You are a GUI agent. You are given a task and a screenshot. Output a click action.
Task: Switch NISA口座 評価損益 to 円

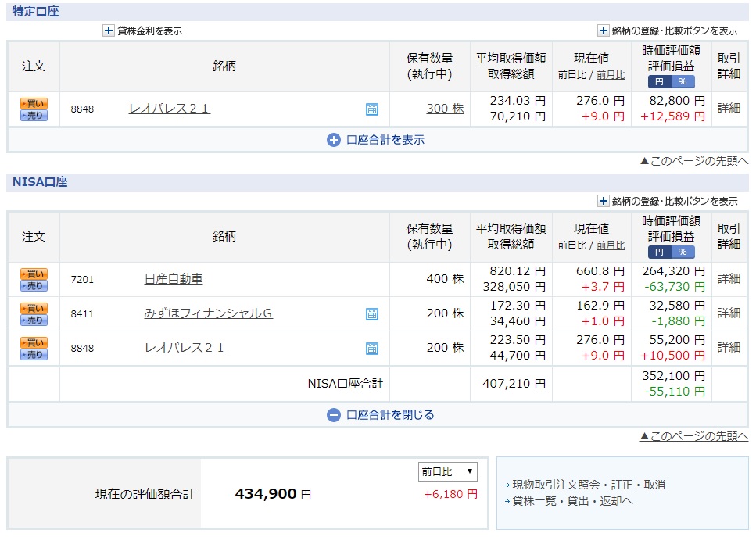pyautogui.click(x=659, y=252)
